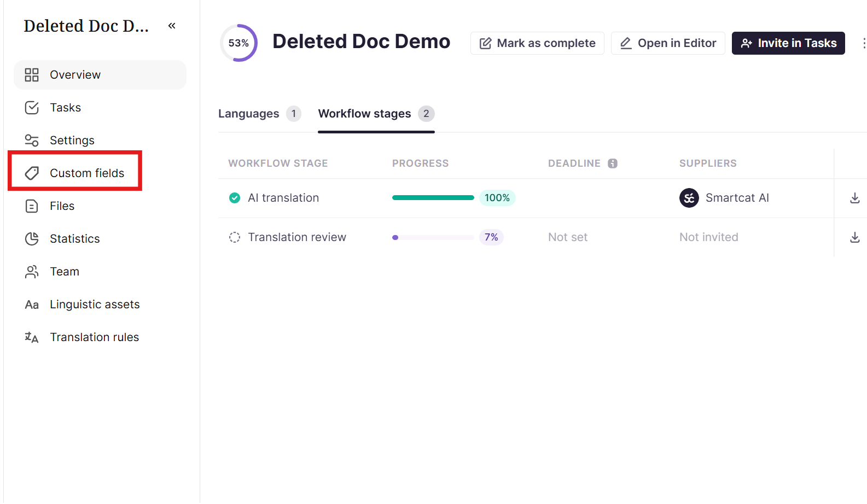
Task: Click Open in Editor button
Action: pos(668,43)
